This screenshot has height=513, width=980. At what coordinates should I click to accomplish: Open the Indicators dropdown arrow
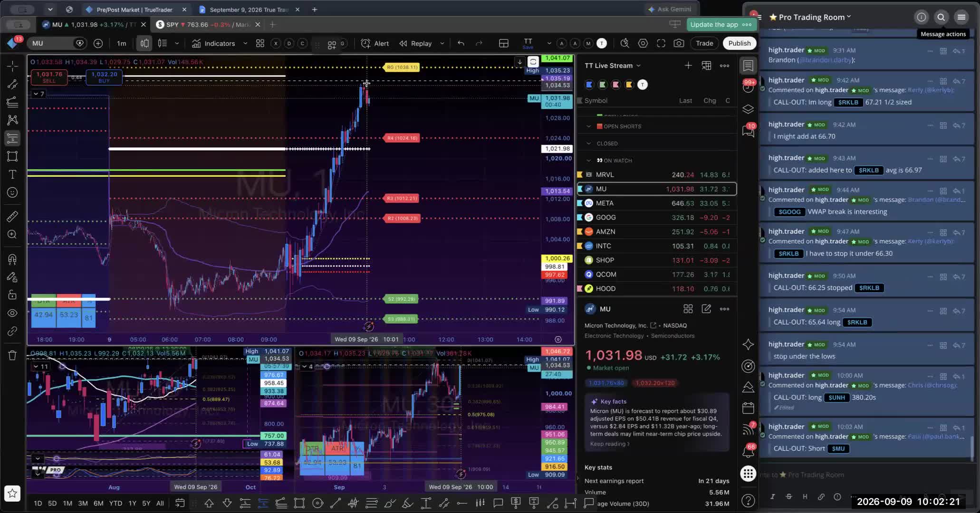tap(245, 43)
